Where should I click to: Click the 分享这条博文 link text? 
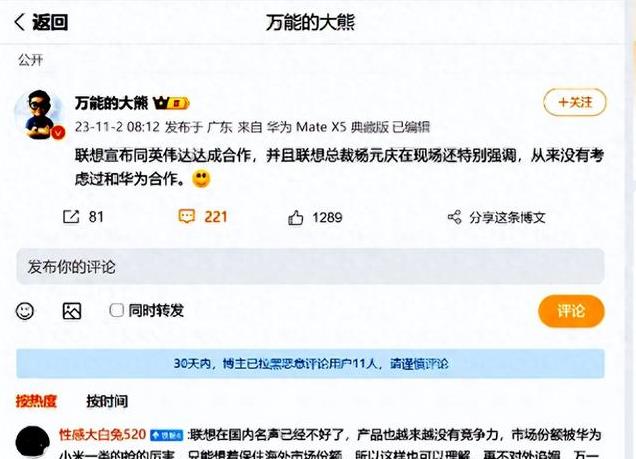507,218
